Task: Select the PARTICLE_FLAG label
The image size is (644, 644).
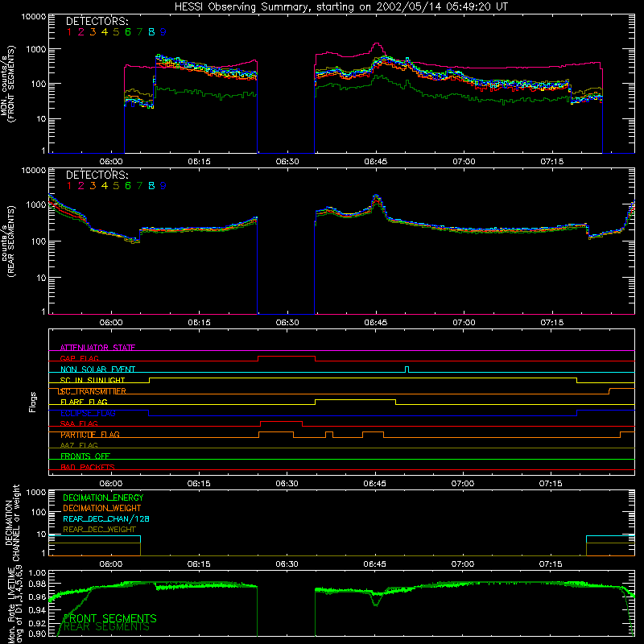Action: pos(90,435)
